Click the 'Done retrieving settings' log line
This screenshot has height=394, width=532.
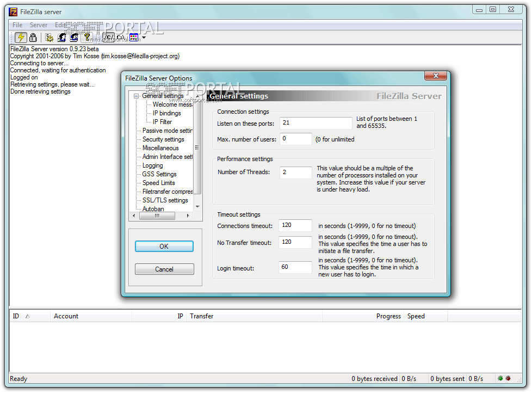[x=40, y=91]
